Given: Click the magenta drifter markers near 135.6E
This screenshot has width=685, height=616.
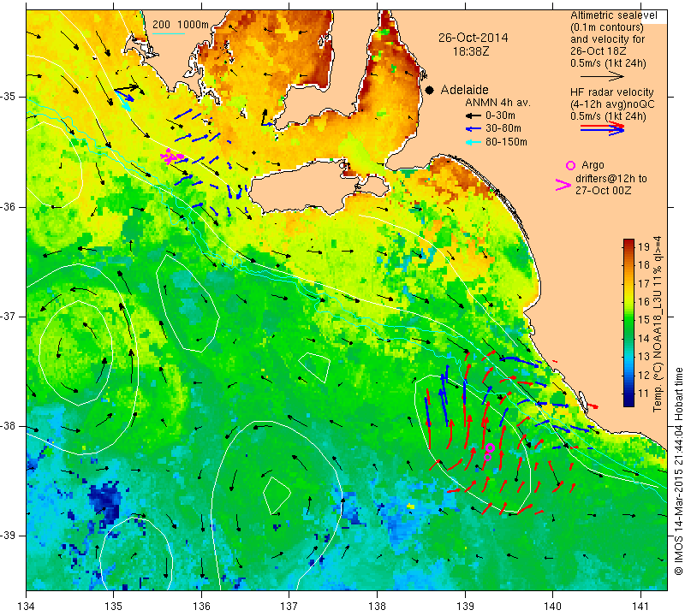Looking at the screenshot, I should [172, 156].
